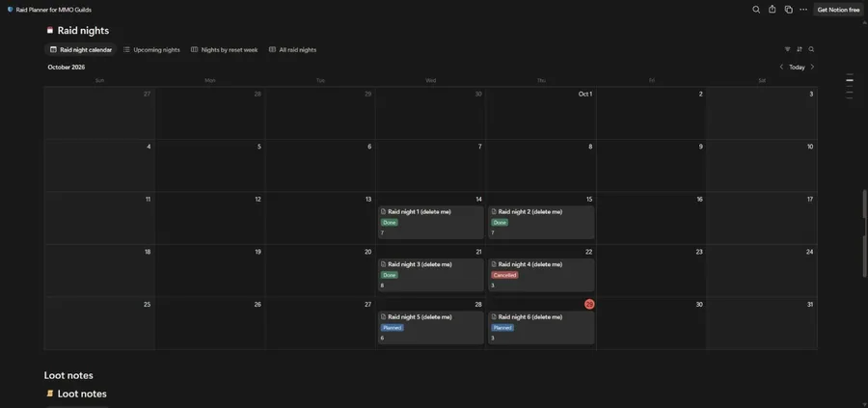This screenshot has height=408, width=868.
Task: Click the Raid Planner for MMO Guilds page title
Action: [54, 10]
